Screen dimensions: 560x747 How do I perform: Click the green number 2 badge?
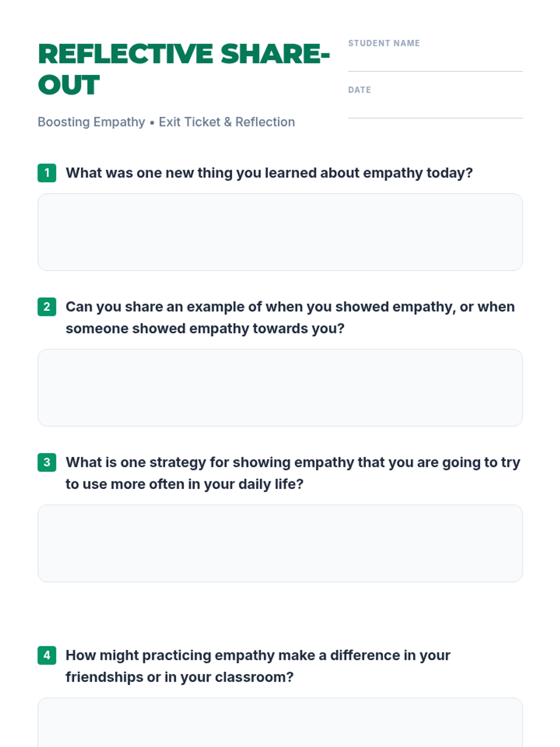pos(47,307)
